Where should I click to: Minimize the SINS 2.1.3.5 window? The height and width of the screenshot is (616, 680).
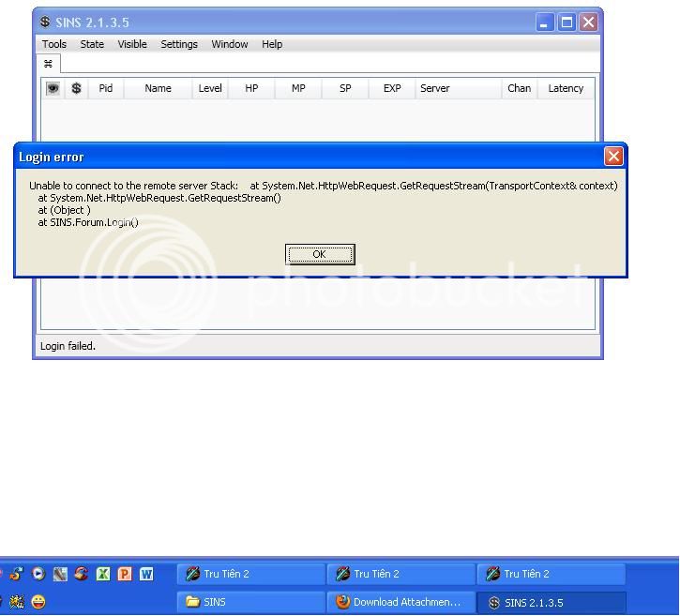pyautogui.click(x=544, y=23)
